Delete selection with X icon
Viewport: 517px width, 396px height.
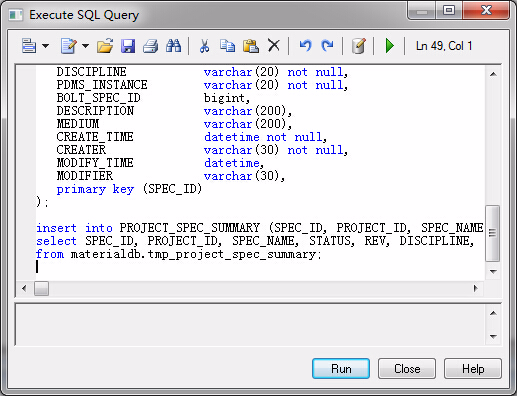[274, 45]
